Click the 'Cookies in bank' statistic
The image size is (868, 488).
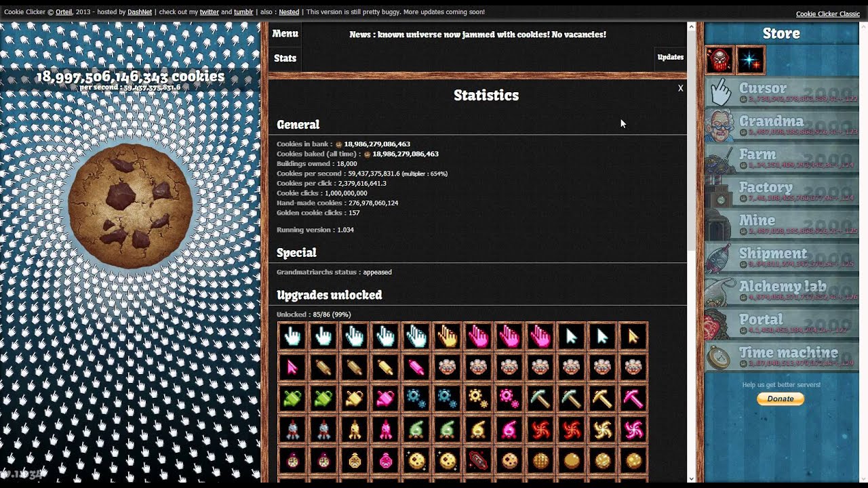click(343, 144)
